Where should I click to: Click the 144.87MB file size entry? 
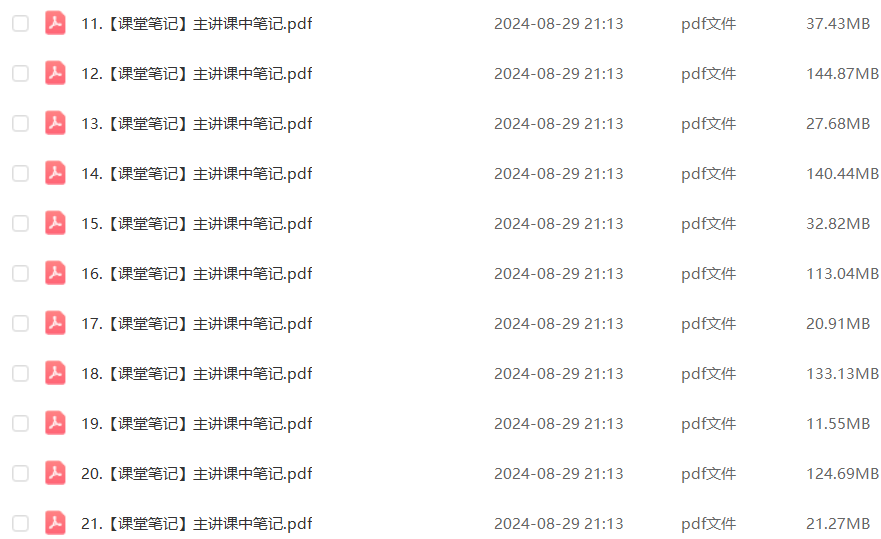842,74
